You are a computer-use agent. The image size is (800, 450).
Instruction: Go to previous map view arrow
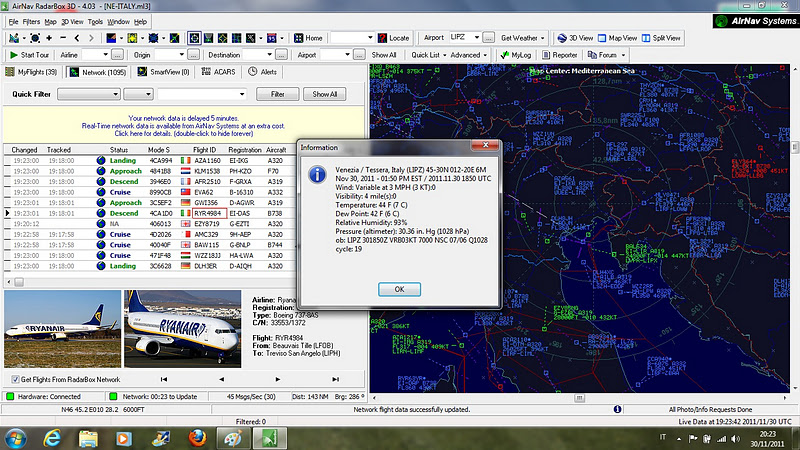click(77, 38)
